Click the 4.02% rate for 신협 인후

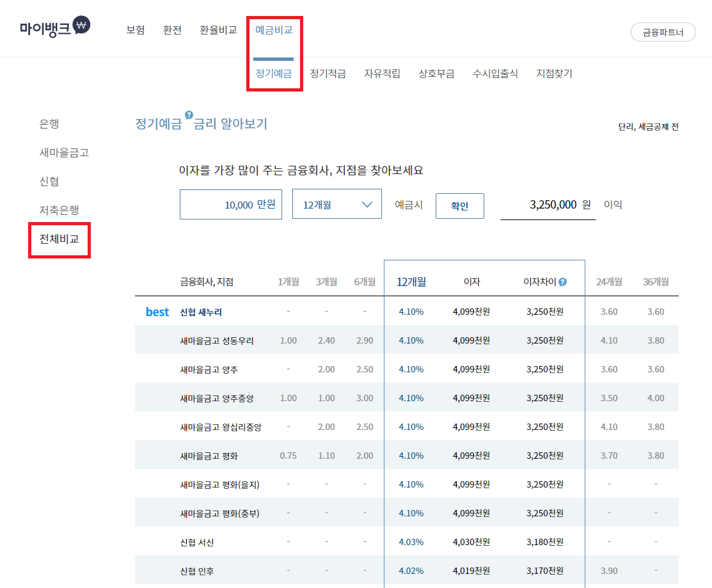(x=411, y=571)
